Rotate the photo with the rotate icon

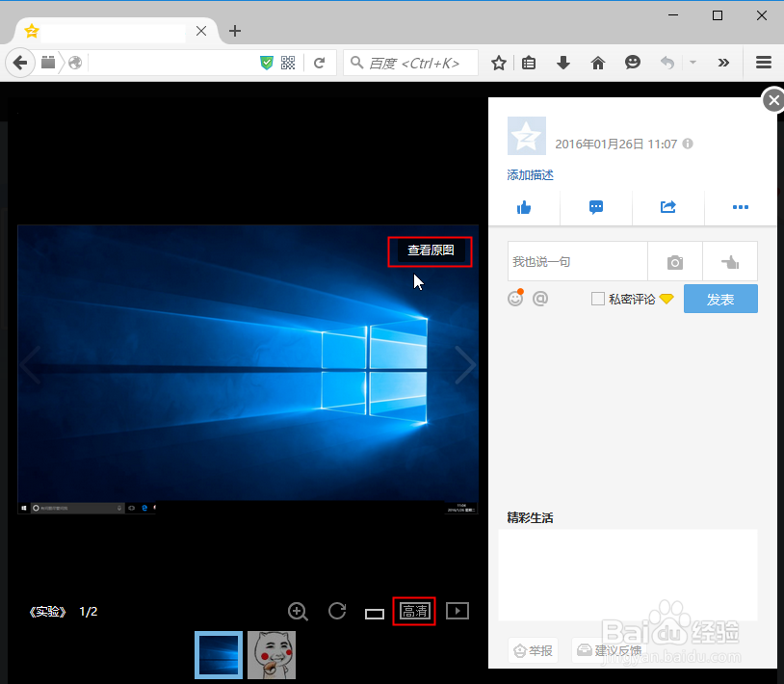[x=337, y=611]
